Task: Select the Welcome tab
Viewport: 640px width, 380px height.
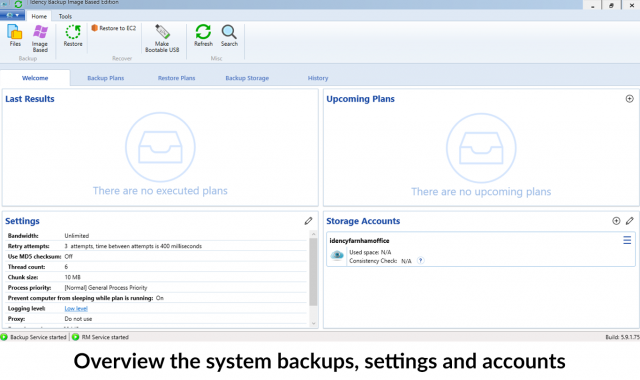Action: tap(35, 78)
